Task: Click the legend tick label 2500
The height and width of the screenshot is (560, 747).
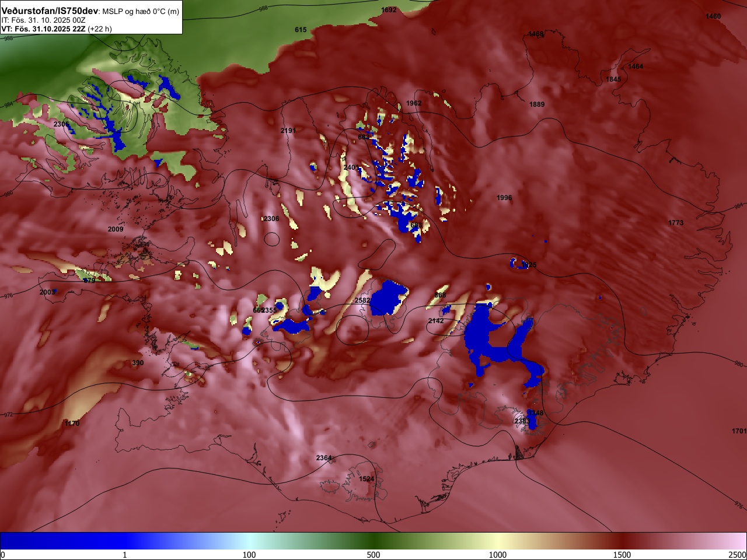Action: point(738,555)
